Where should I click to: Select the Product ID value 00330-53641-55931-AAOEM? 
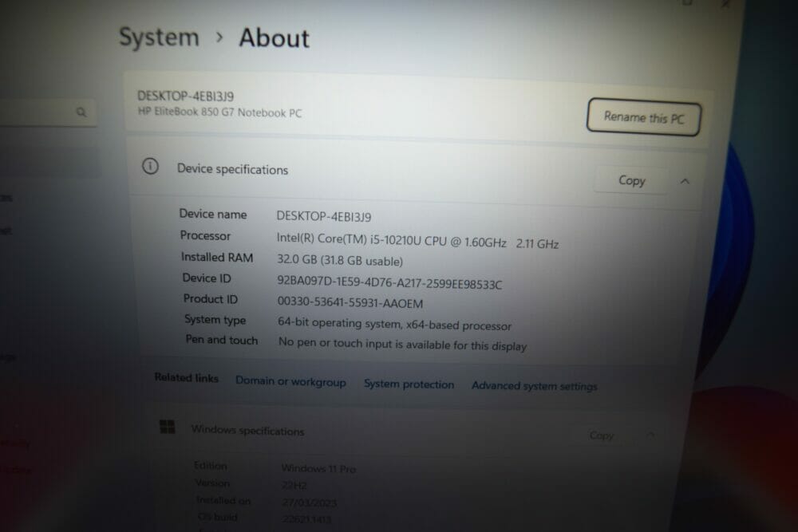point(350,302)
